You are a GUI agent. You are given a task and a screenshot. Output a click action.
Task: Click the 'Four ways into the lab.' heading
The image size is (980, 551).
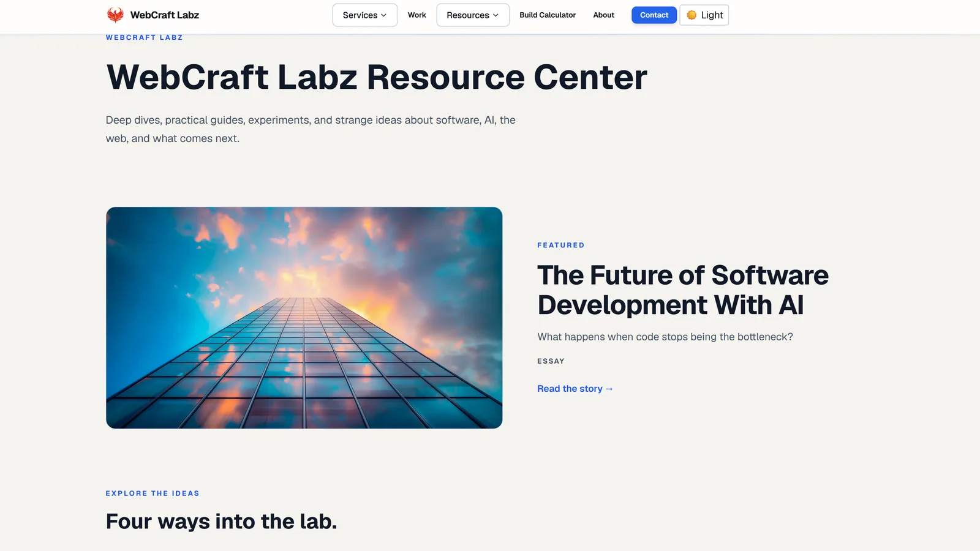[x=221, y=522]
